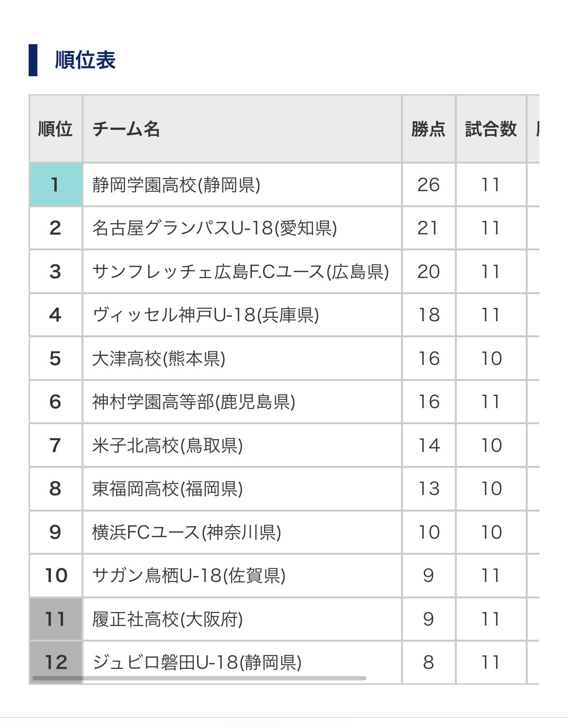
Task: Click the 順位 column header
Action: pyautogui.click(x=55, y=129)
